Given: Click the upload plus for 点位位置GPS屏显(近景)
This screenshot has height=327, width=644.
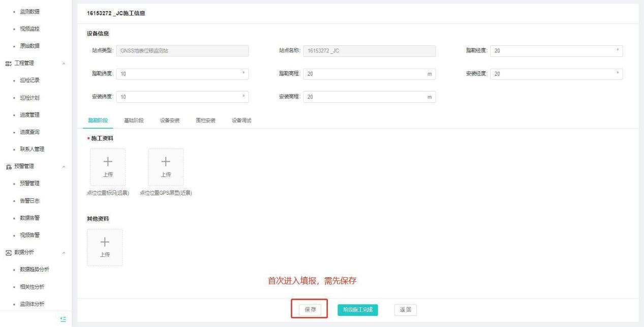Looking at the screenshot, I should point(165,161).
